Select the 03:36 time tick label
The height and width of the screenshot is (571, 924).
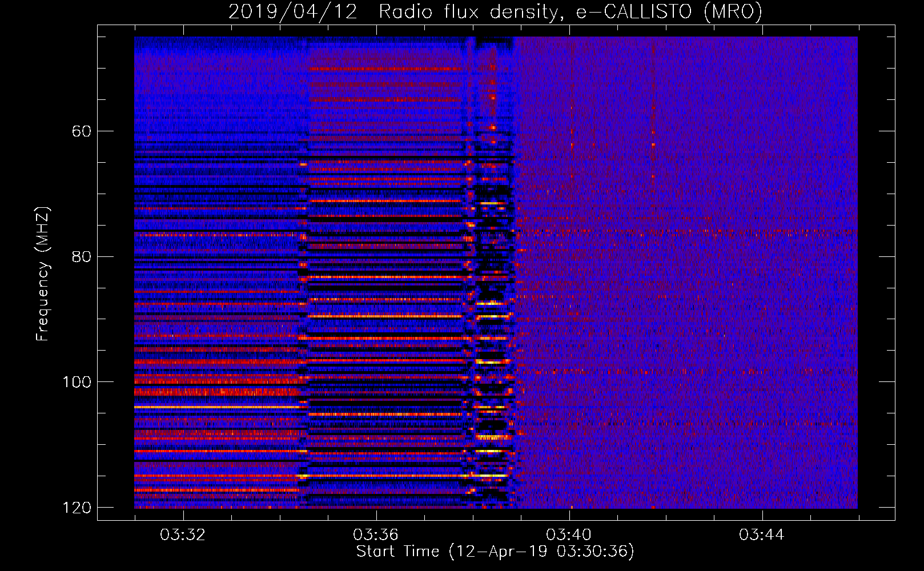376,535
